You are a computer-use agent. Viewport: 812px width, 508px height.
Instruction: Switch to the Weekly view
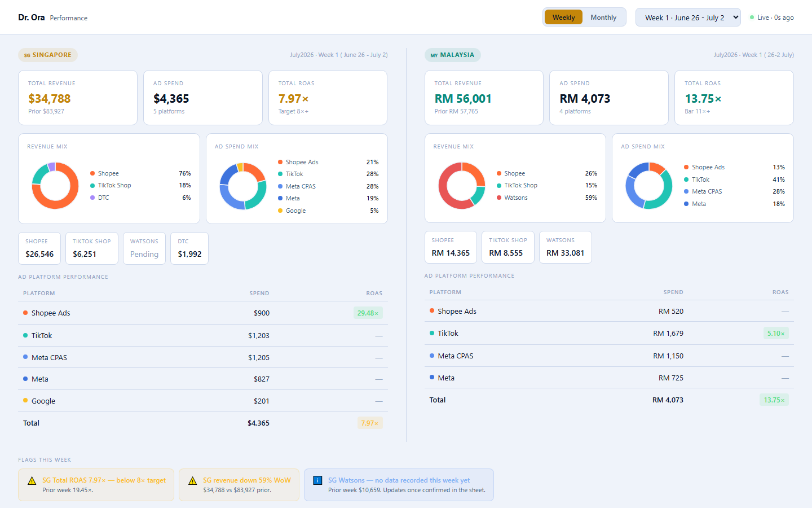pos(563,17)
